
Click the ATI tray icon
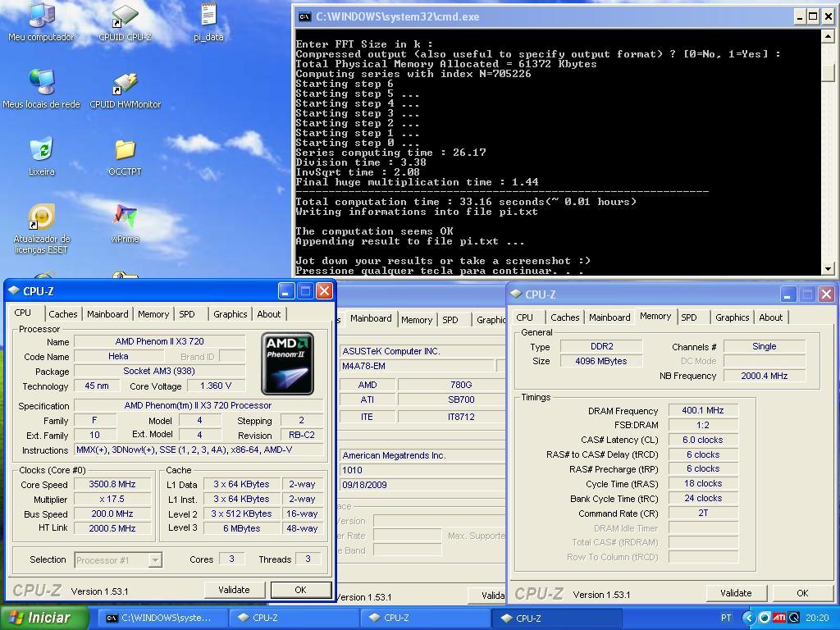(x=779, y=618)
